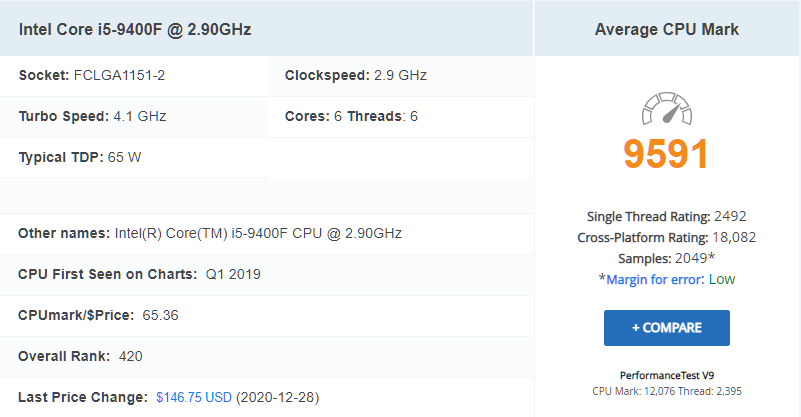Click the Intel Core i5-9400F title heading
The image size is (801, 417).
coord(135,29)
